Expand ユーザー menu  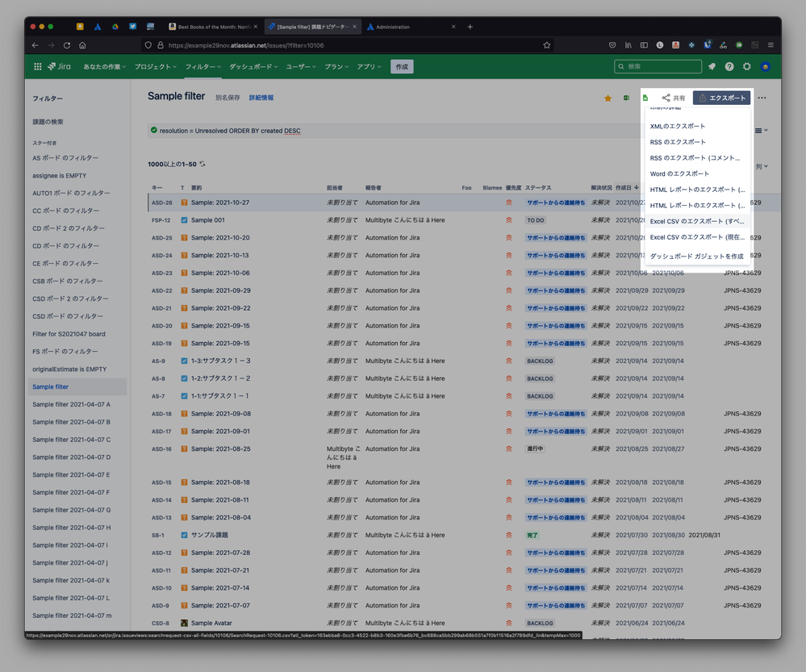click(301, 67)
